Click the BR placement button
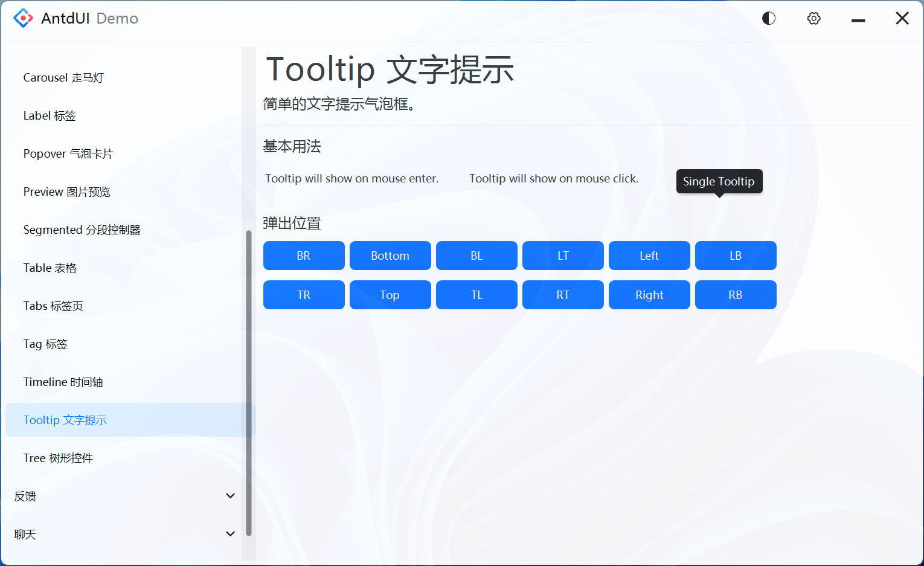This screenshot has width=924, height=566. click(x=304, y=255)
